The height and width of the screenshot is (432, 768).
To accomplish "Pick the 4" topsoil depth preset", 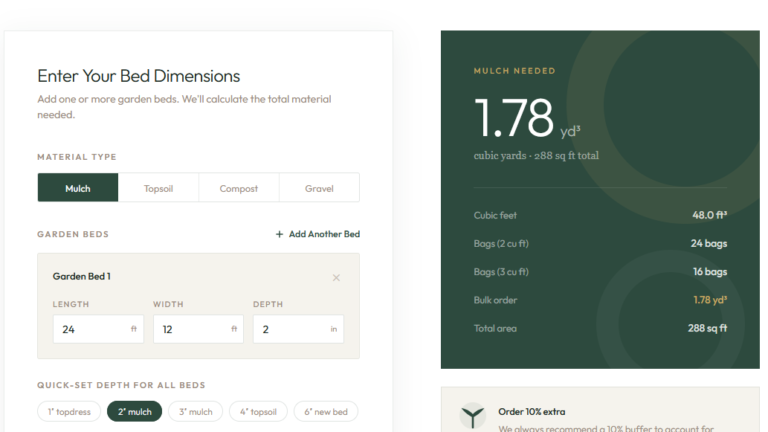I will click(x=258, y=411).
